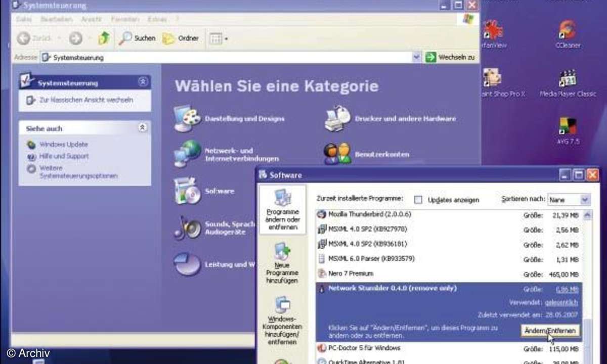Open the Sounds and Audiogeräte music icon
Viewport: 607px width, 364px height.
[x=186, y=227]
